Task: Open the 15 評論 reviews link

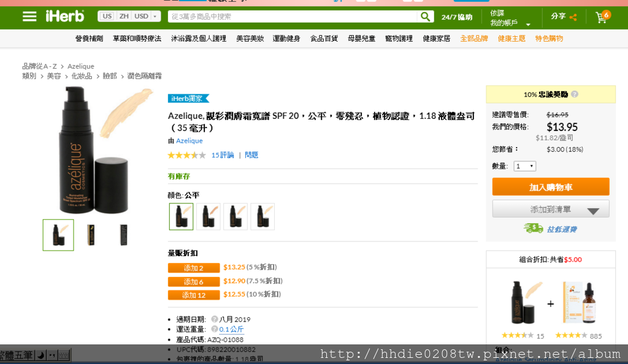Action: 223,155
